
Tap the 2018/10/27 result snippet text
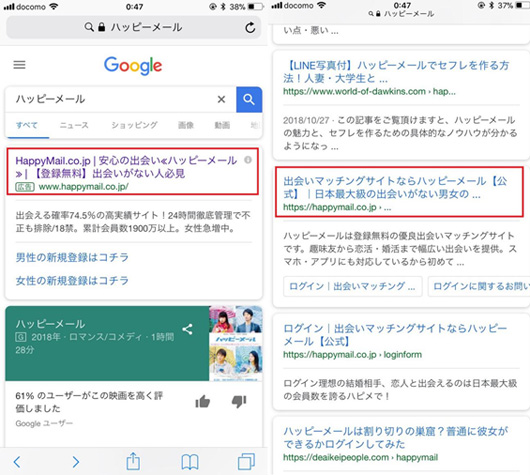click(x=400, y=133)
